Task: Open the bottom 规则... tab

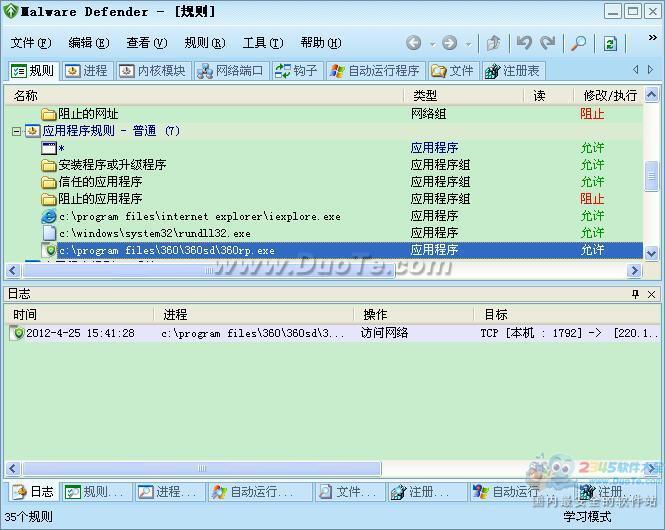Action: (x=96, y=492)
